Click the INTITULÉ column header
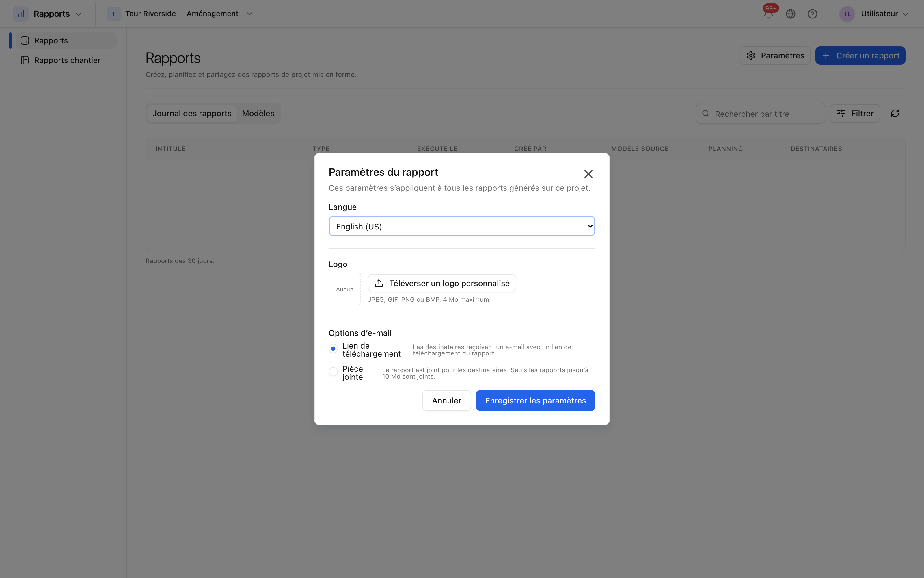This screenshot has height=578, width=924. click(170, 149)
